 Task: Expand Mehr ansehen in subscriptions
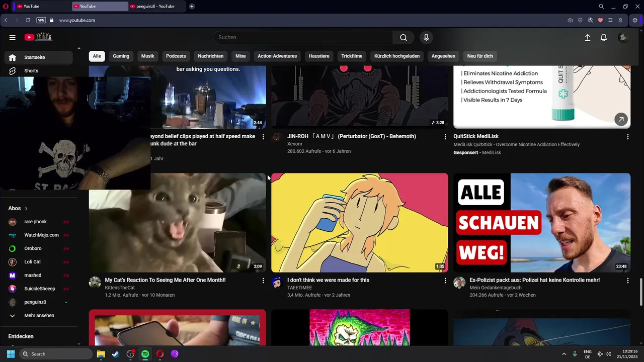point(39,316)
